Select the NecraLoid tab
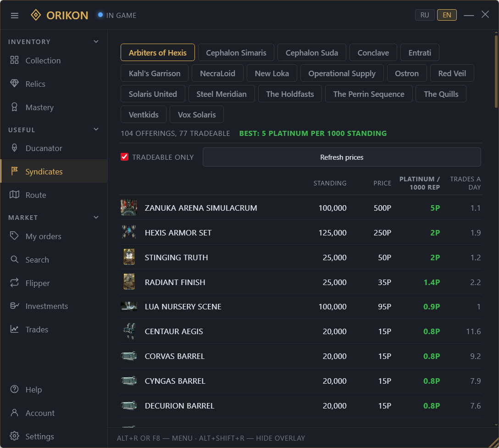Image resolution: width=499 pixels, height=448 pixels. click(x=217, y=73)
